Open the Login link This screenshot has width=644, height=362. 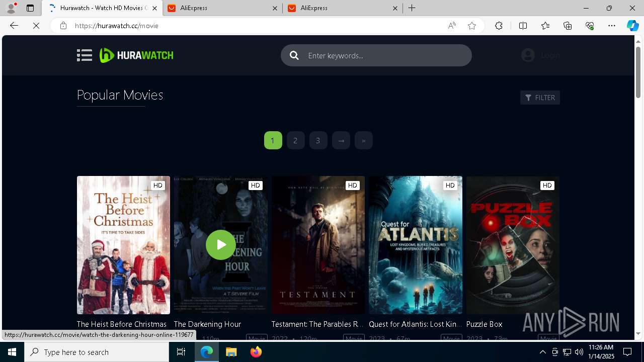pyautogui.click(x=550, y=55)
